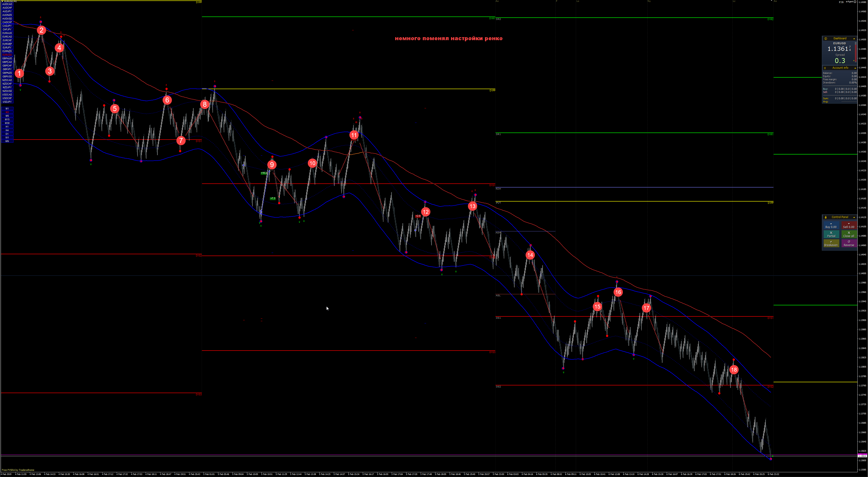Switch chart to EURCHF symbol

click(7, 40)
